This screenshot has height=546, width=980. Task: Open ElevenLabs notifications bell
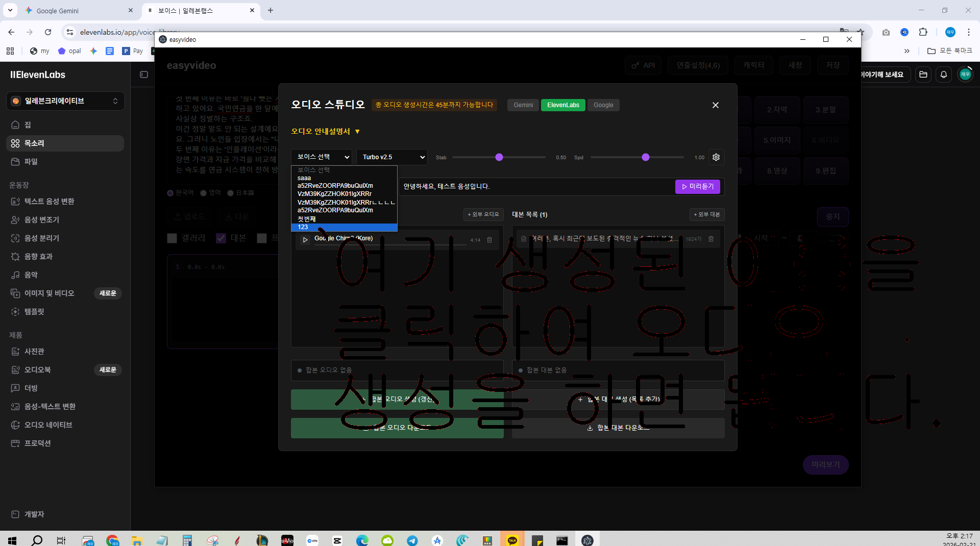pos(944,75)
